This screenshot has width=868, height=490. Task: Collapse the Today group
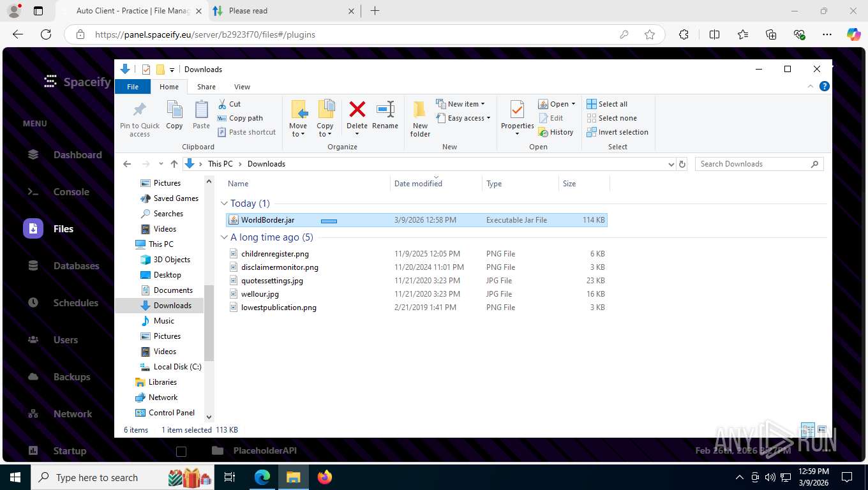[224, 204]
